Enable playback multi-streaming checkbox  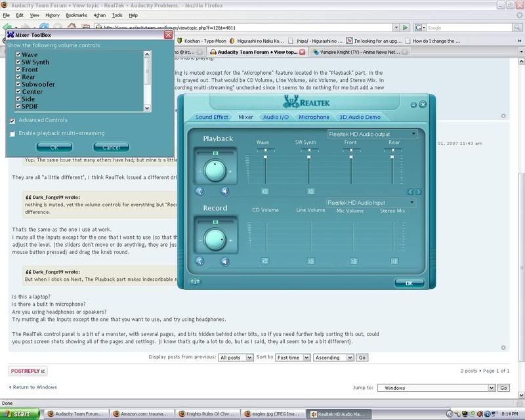pyautogui.click(x=12, y=133)
